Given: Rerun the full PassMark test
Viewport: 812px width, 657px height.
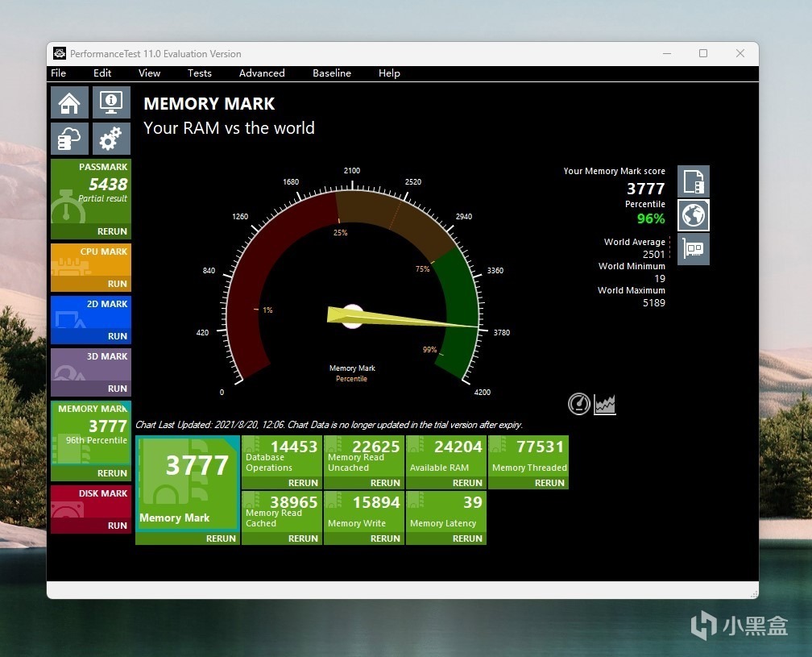Looking at the screenshot, I should click(x=112, y=231).
